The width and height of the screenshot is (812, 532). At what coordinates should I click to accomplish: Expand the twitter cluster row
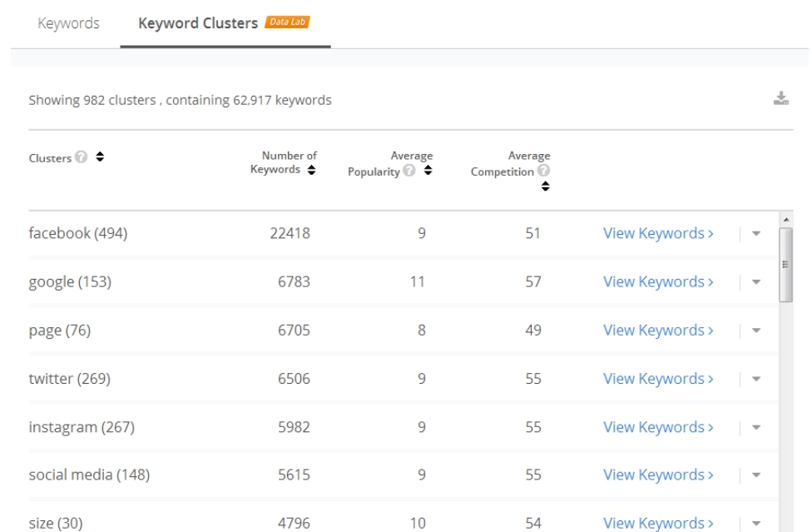click(756, 379)
